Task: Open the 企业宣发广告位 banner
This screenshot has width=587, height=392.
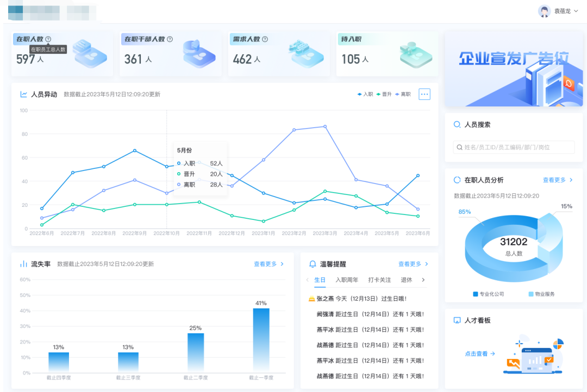Action: (514, 69)
